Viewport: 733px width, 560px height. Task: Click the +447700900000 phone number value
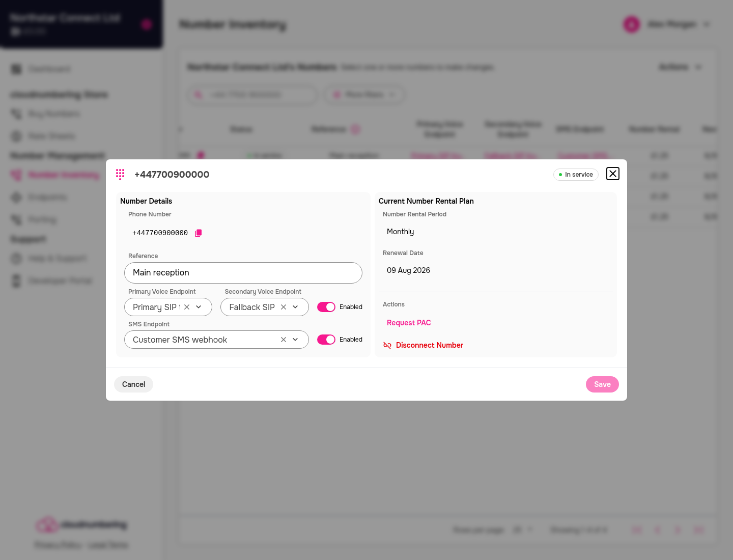point(160,233)
